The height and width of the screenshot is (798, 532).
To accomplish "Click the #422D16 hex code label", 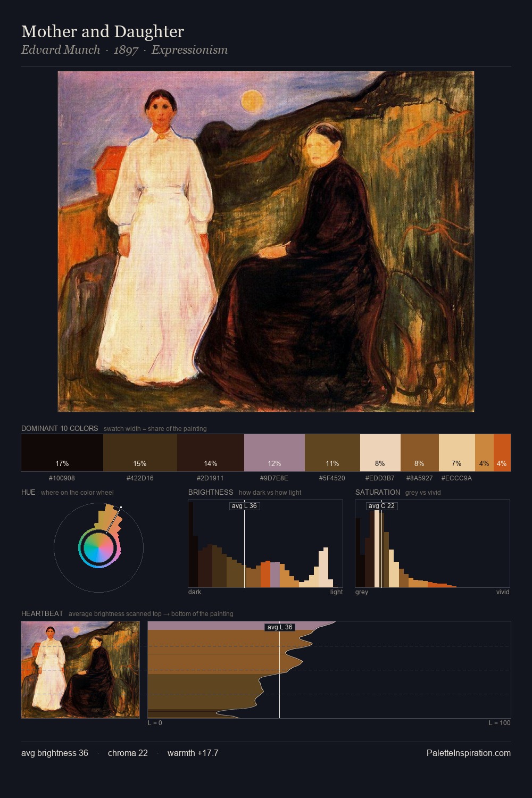I will (140, 478).
